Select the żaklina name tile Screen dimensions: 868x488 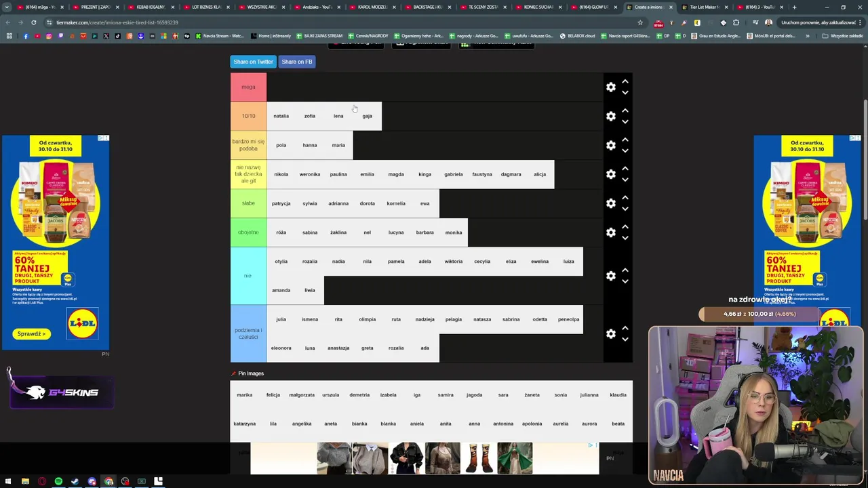pyautogui.click(x=338, y=232)
